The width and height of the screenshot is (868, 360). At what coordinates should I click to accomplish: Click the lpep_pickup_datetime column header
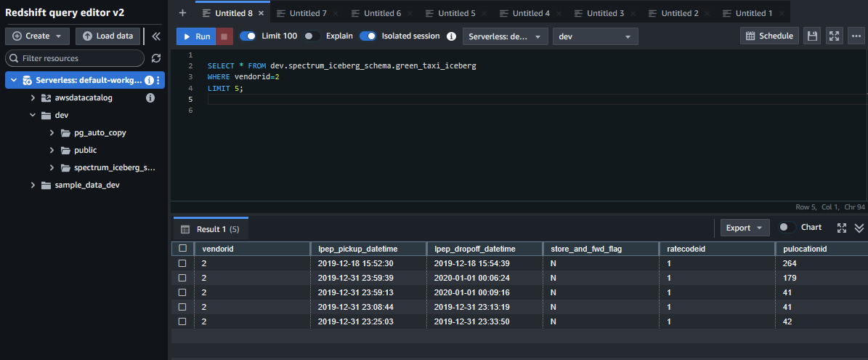368,249
